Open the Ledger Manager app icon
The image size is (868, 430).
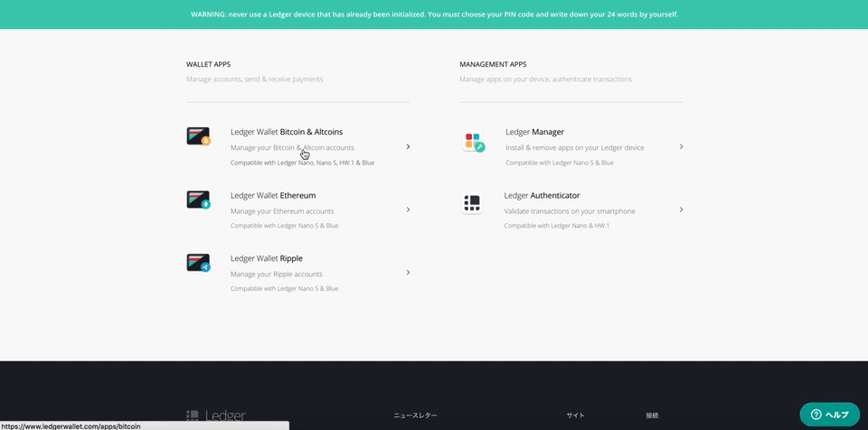[x=473, y=142]
